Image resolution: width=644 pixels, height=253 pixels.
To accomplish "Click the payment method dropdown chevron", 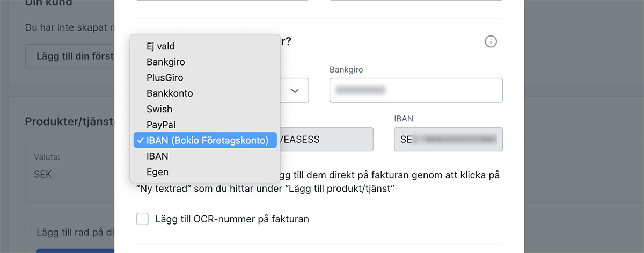I will 295,90.
